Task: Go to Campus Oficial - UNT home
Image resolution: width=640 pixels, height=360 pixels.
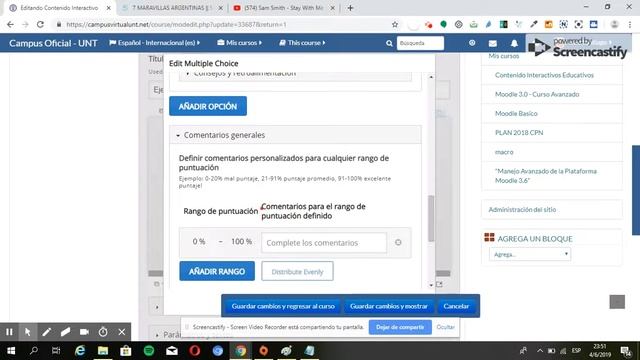Action: pos(53,43)
